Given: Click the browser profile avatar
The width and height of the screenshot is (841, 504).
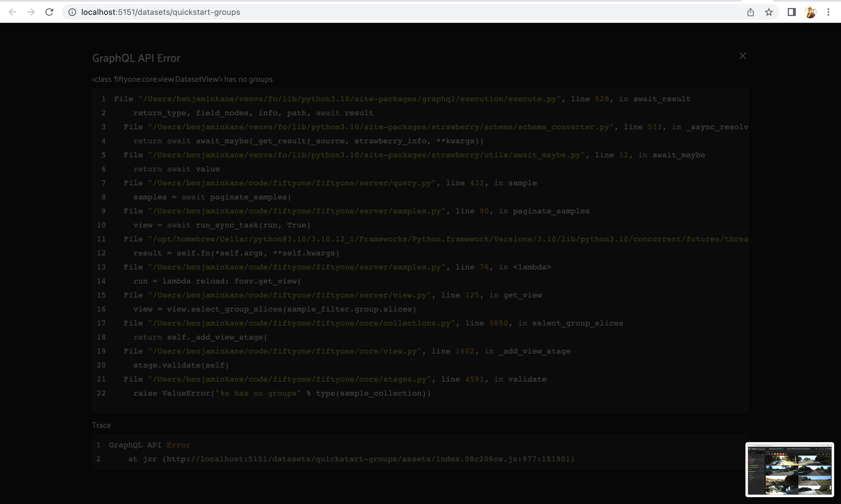Looking at the screenshot, I should pos(810,12).
